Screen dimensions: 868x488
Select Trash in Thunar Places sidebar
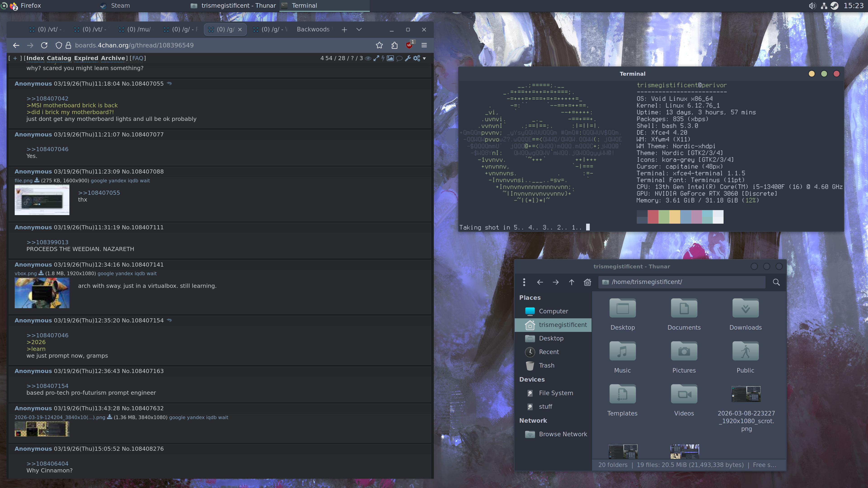[546, 365]
